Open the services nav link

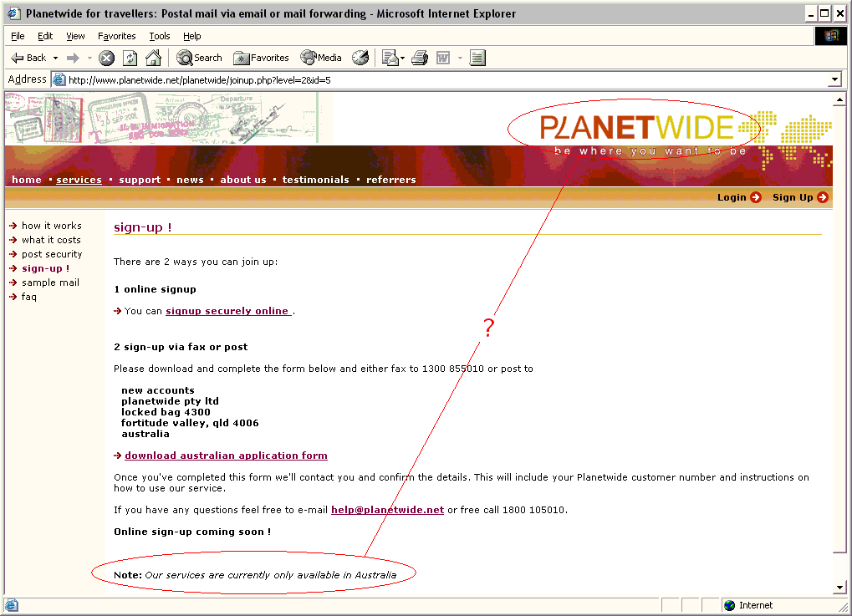click(x=79, y=180)
